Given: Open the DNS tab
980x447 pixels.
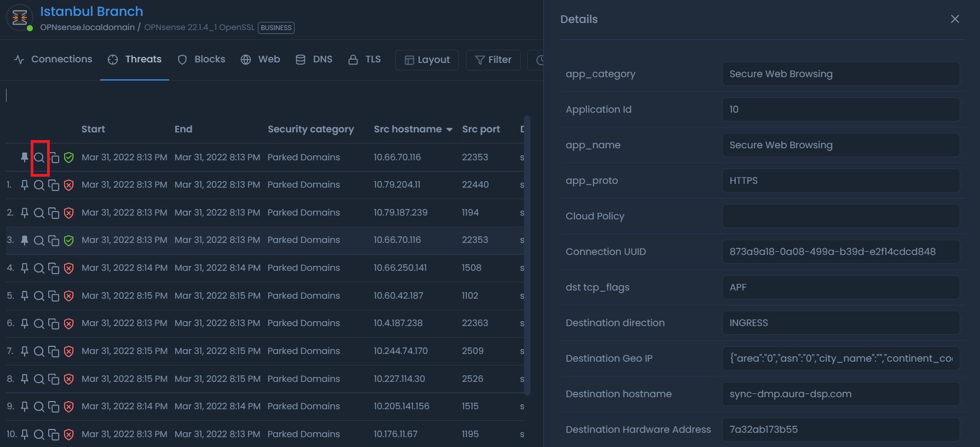Looking at the screenshot, I should pos(314,60).
